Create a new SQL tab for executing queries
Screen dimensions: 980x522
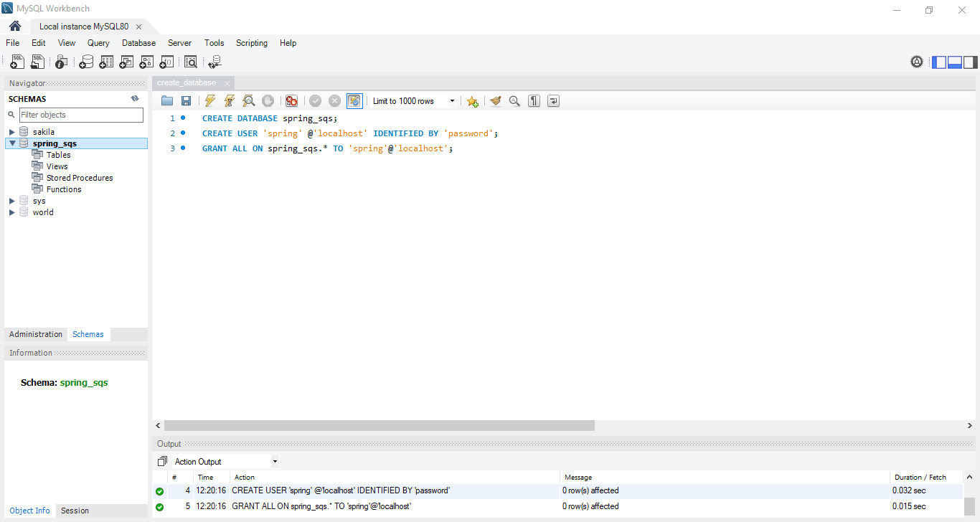17,62
